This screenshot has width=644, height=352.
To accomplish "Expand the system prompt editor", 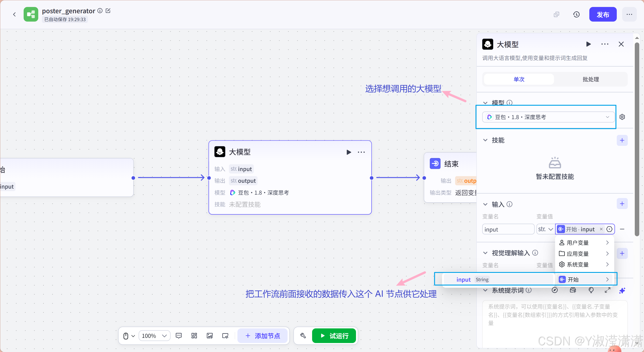I will [x=607, y=290].
